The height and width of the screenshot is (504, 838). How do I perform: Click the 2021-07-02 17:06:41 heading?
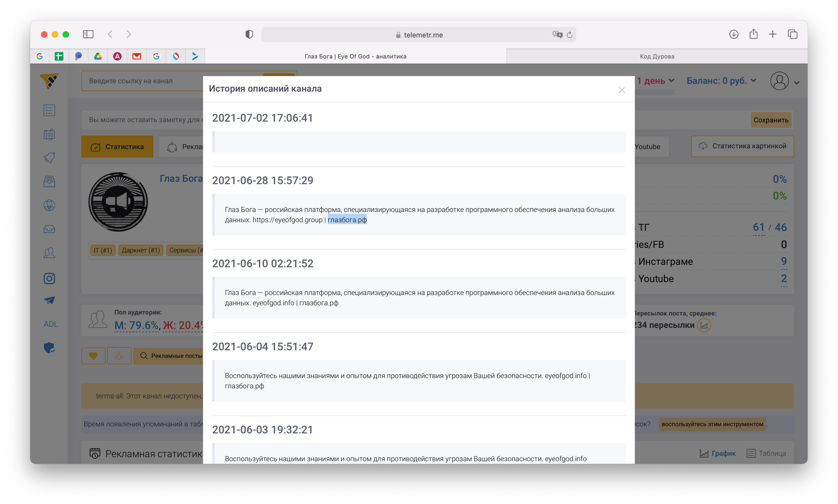tap(263, 118)
